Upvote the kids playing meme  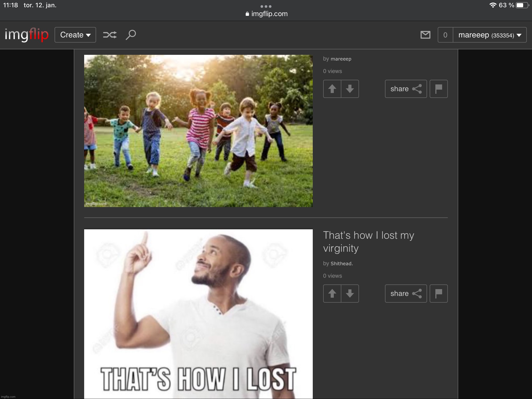tap(332, 89)
